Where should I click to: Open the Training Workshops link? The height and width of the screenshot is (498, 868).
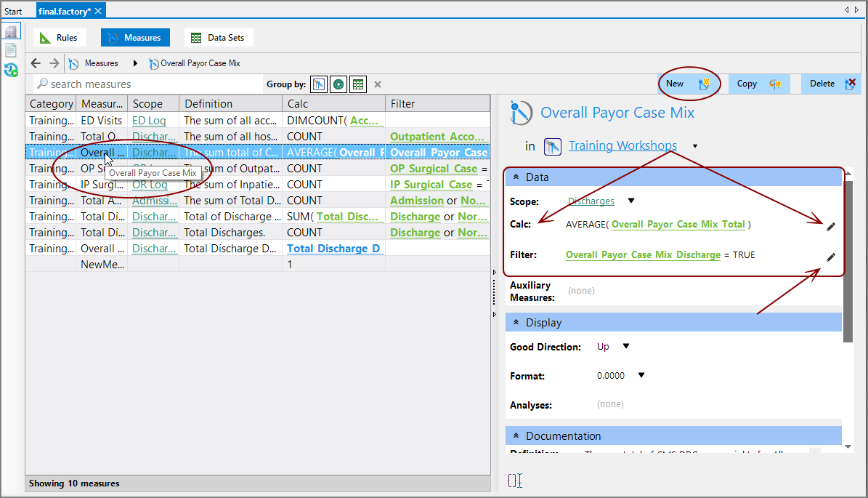tap(622, 145)
